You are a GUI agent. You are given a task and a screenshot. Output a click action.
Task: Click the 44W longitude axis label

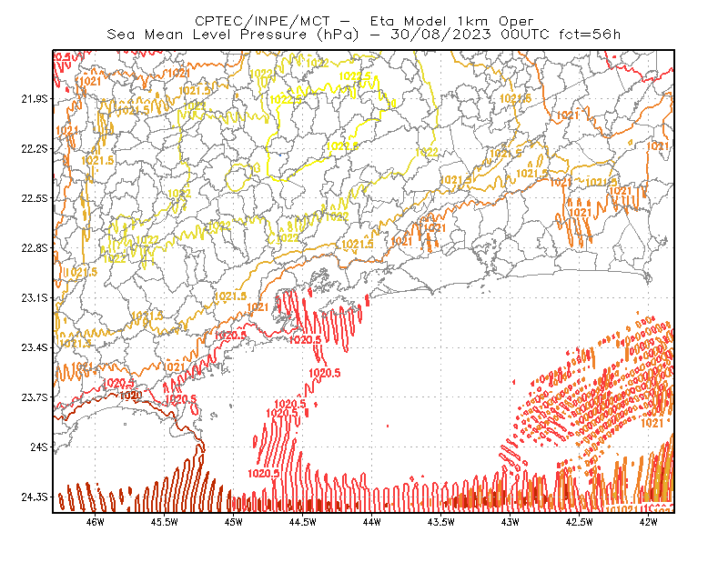click(372, 522)
